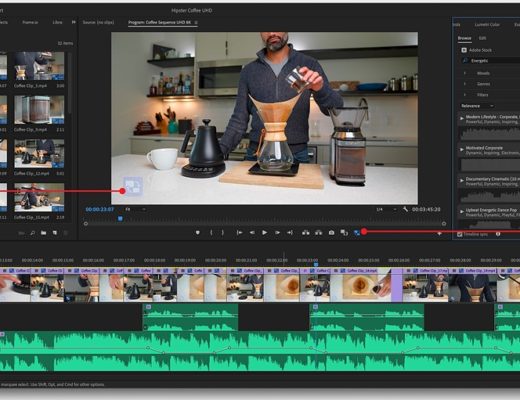Click the Project panel vertical scrollbar
Screen dimensions: 520x400
[70, 83]
